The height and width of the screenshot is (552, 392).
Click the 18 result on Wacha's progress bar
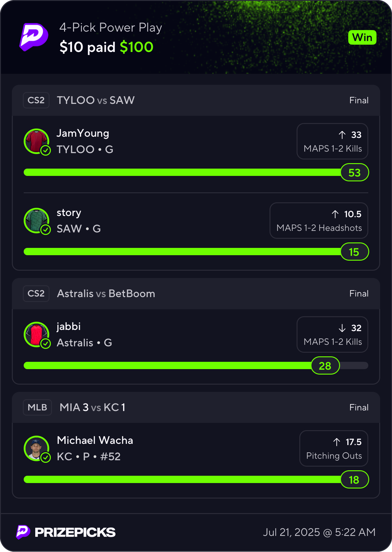(355, 479)
